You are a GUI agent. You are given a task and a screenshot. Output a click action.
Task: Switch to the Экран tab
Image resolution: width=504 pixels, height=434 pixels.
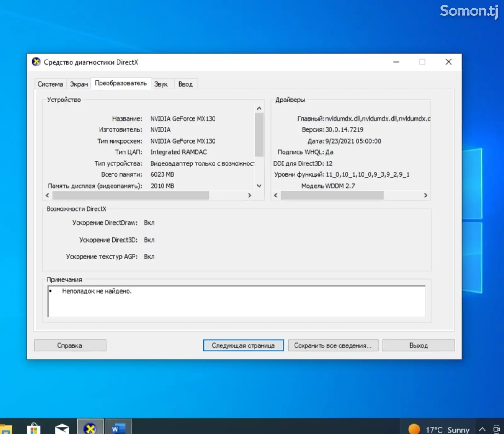(x=79, y=84)
